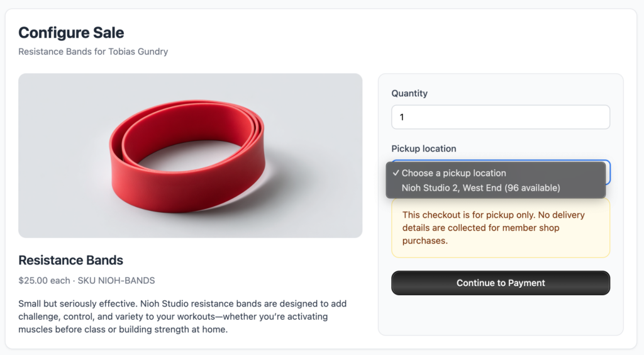Click the Pickup location label
The width and height of the screenshot is (644, 355).
[x=423, y=149]
